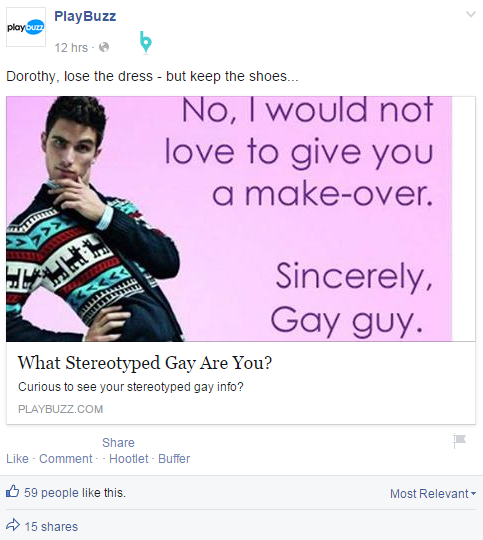Open the PlayBuzz page name link

point(85,17)
